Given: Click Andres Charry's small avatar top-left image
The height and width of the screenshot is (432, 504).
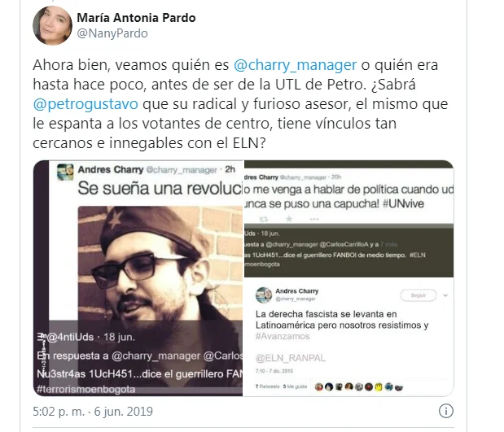Looking at the screenshot, I should click(x=65, y=172).
